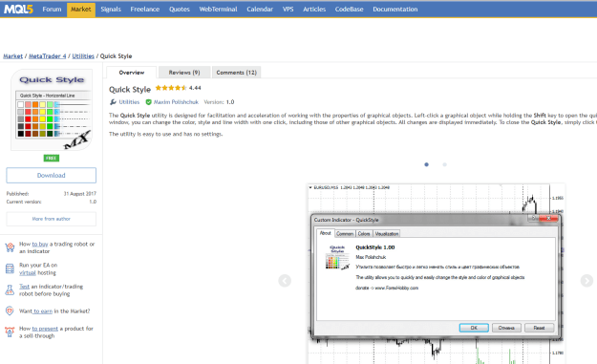
Task: Open Utilities category link under title
Action: [x=129, y=102]
